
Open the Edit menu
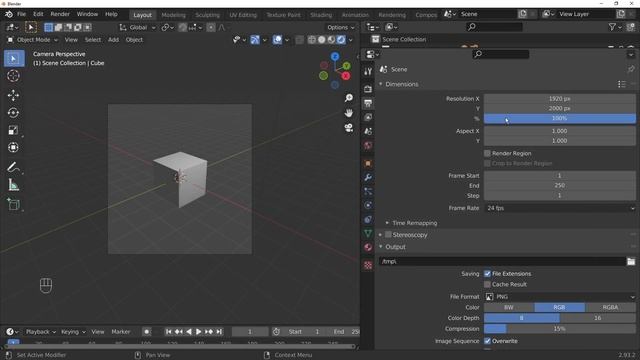click(x=38, y=14)
